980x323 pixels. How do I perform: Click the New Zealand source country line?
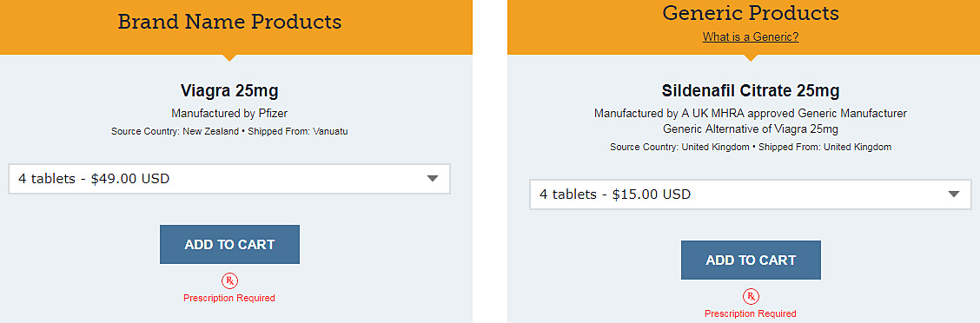coord(229,132)
